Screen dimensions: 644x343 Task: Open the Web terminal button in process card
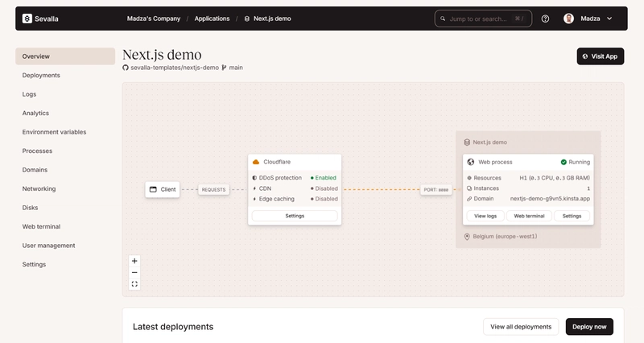tap(529, 216)
